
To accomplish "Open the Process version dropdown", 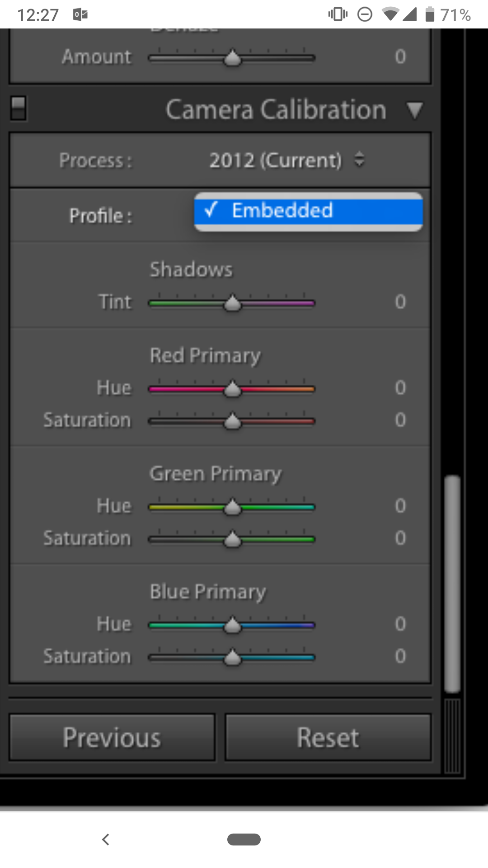I will coord(286,160).
